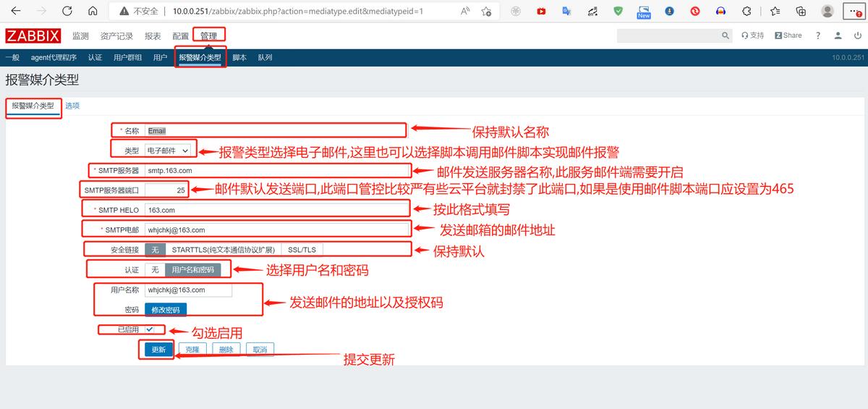Click the Zabbix top search box
Viewport: 868px width, 409px height.
coord(668,35)
